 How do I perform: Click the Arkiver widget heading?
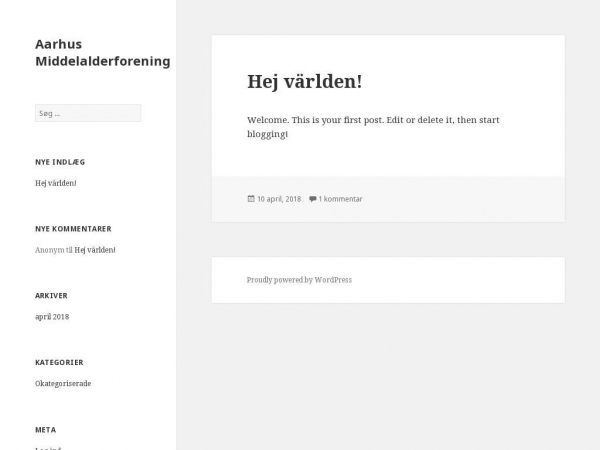[51, 295]
